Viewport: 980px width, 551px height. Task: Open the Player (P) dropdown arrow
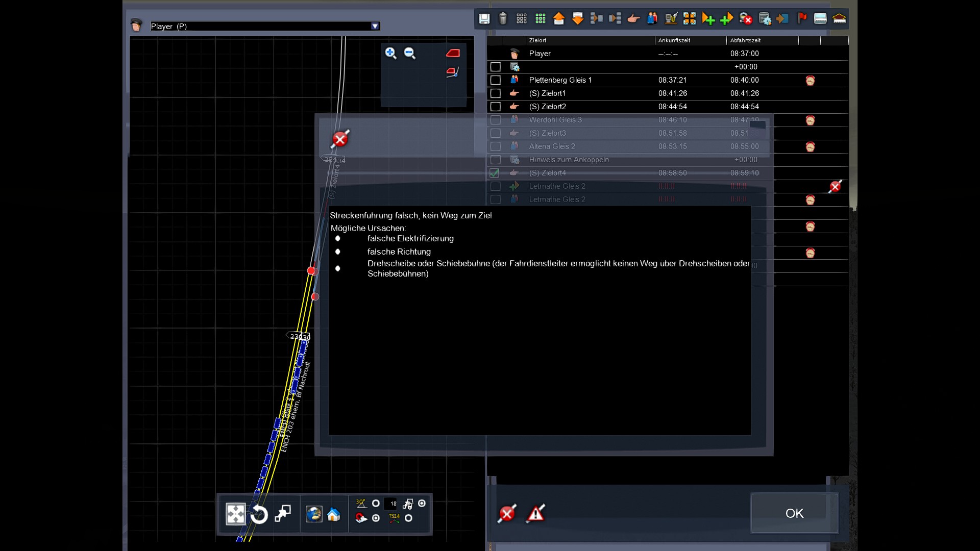click(x=375, y=26)
